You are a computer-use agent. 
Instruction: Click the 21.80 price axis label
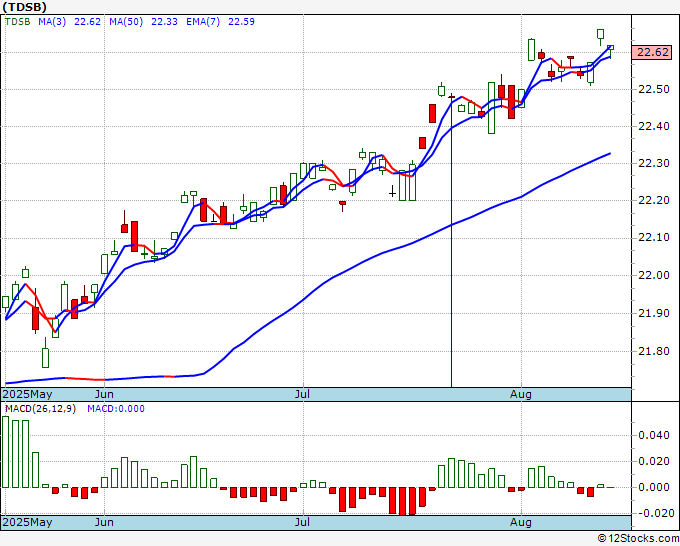(654, 351)
